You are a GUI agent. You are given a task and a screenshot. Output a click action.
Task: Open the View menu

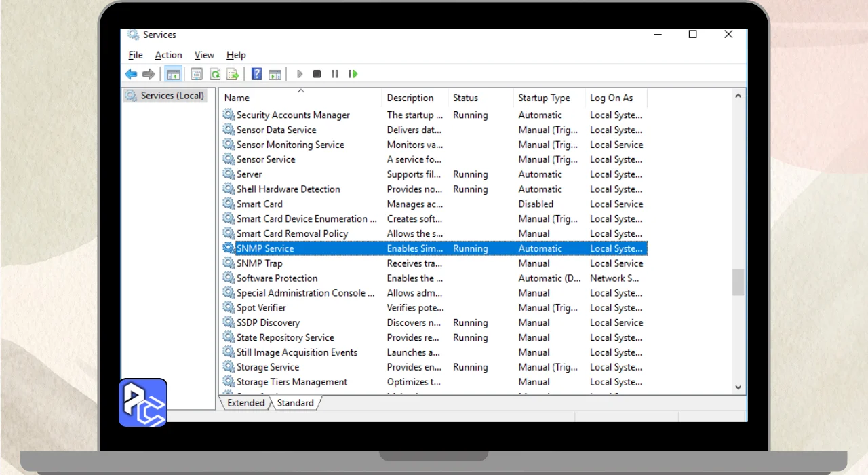click(x=204, y=55)
